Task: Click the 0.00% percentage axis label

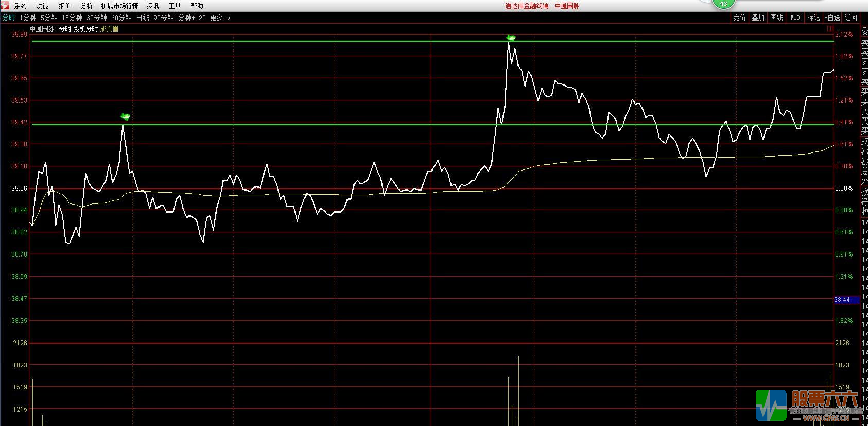Action: (x=844, y=189)
